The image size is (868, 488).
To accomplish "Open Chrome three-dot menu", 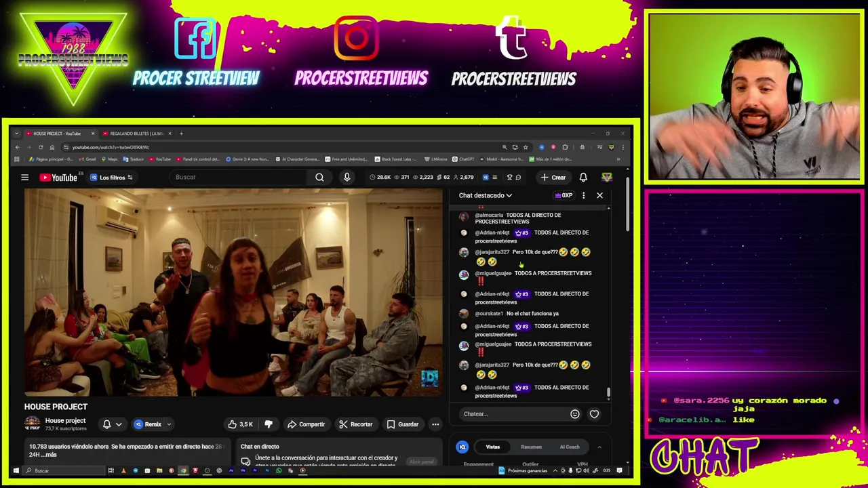I will click(x=623, y=147).
